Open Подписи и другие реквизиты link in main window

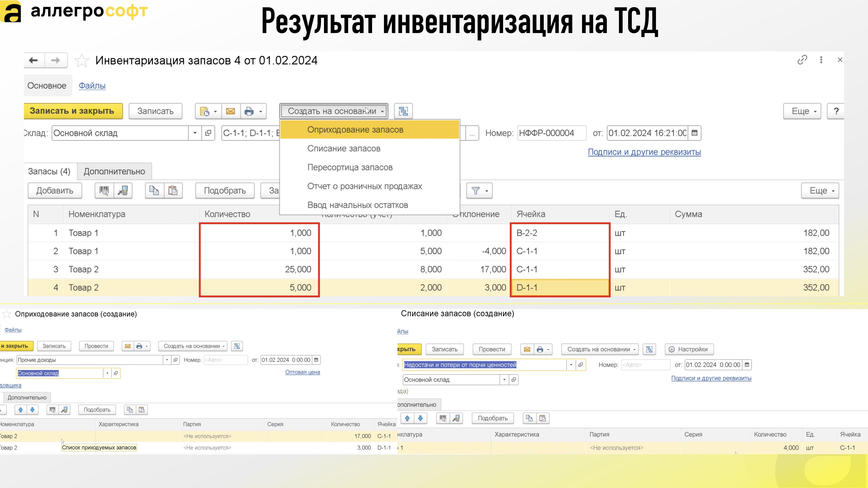644,152
